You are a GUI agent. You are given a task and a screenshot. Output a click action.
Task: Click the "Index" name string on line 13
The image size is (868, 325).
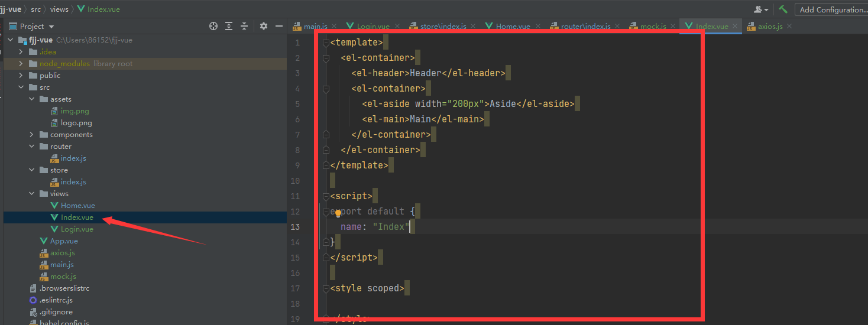[391, 227]
